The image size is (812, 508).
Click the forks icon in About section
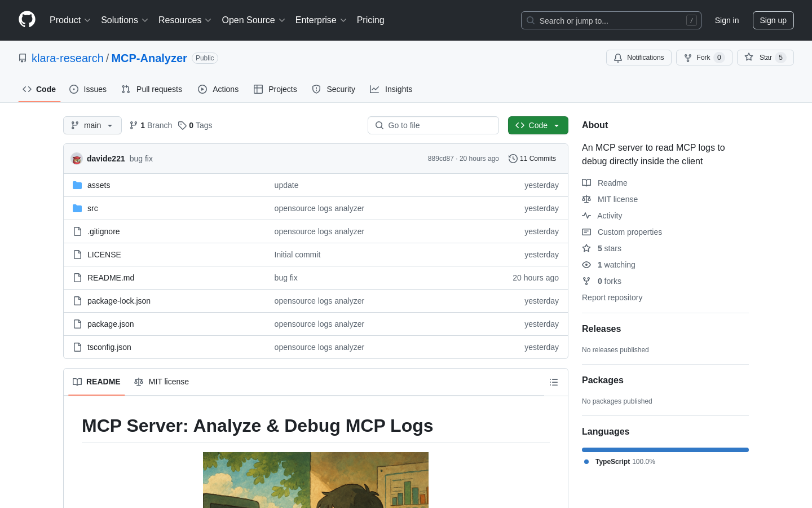pos(586,281)
